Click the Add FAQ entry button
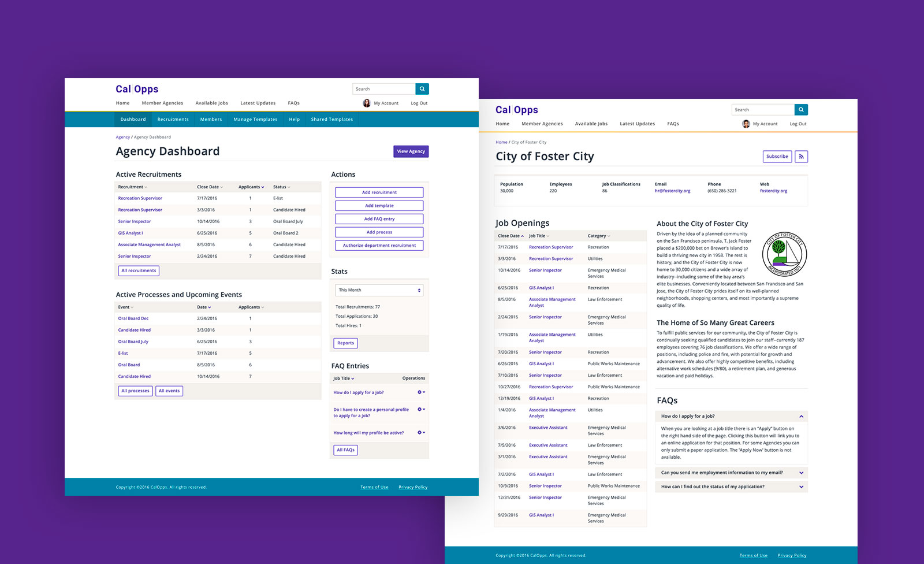The height and width of the screenshot is (564, 924). (379, 219)
